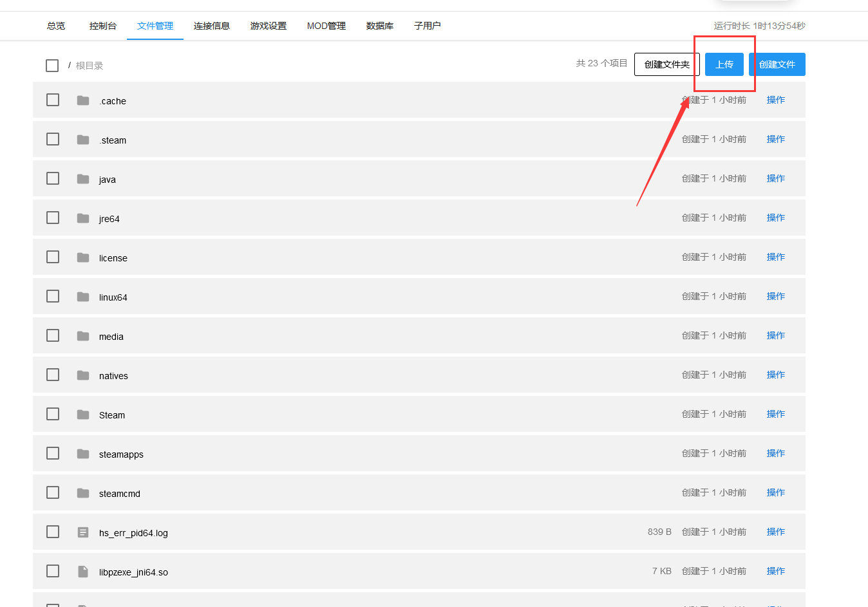Tick the license row checkbox
The image size is (868, 607).
53,257
